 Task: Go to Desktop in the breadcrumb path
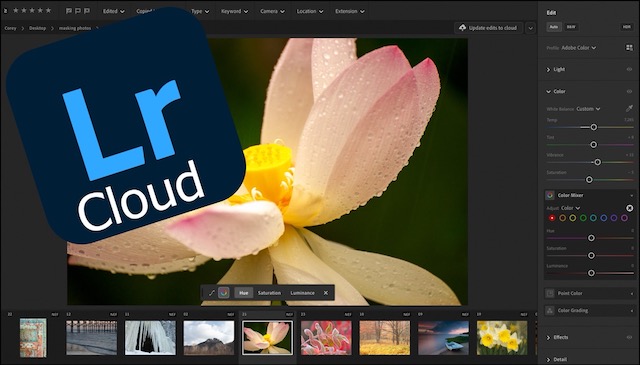click(x=37, y=28)
